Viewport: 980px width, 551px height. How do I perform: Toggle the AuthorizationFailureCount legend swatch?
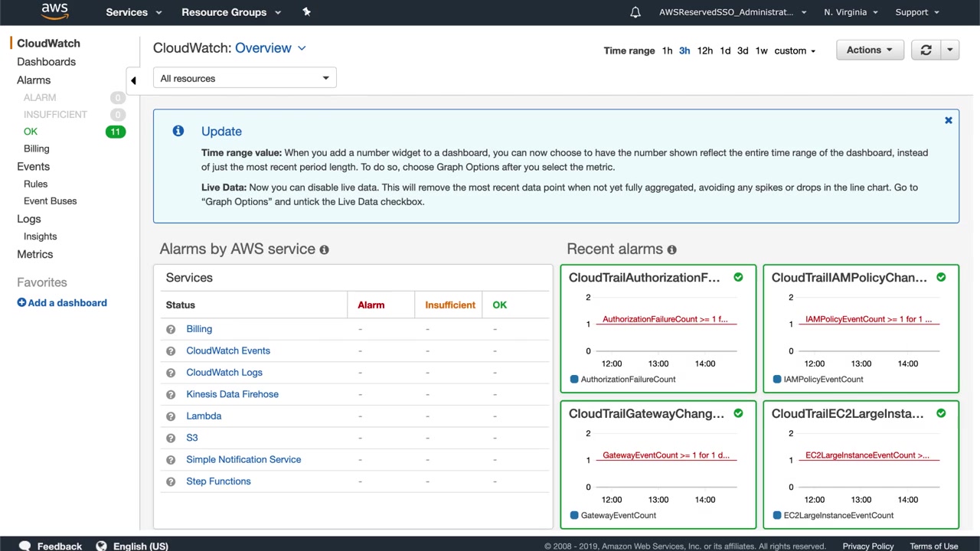click(x=574, y=380)
